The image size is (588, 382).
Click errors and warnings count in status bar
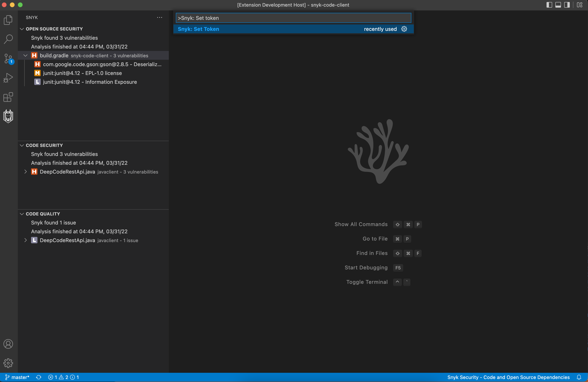63,377
